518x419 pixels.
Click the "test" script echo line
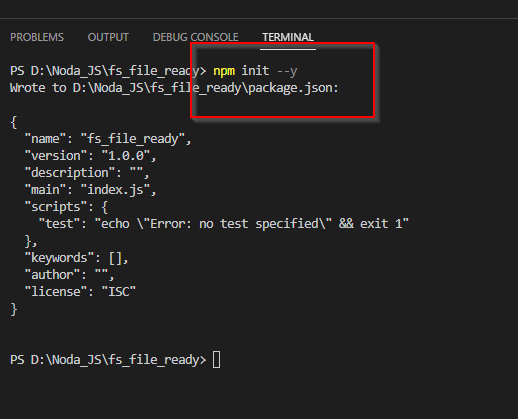point(224,224)
